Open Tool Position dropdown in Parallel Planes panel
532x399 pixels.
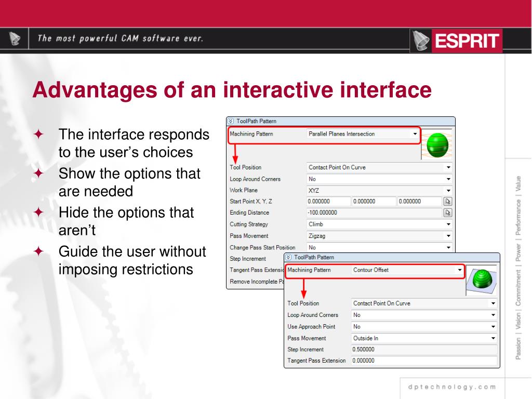click(448, 167)
